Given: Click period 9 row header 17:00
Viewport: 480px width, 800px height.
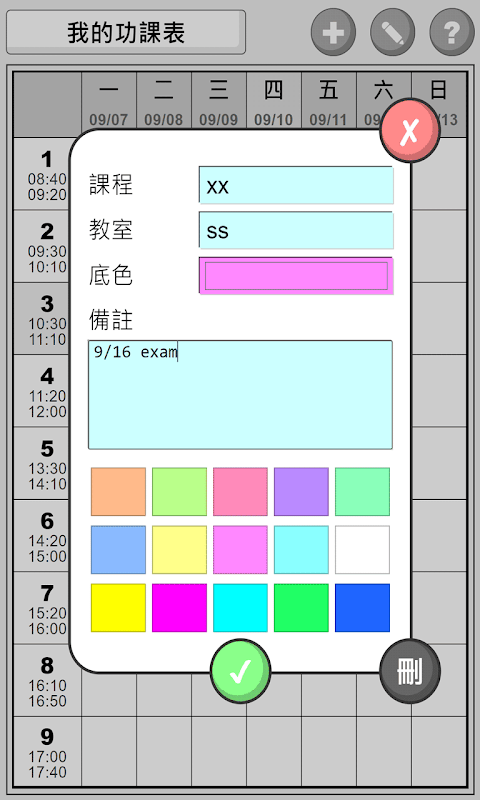Looking at the screenshot, I should pyautogui.click(x=47, y=752).
